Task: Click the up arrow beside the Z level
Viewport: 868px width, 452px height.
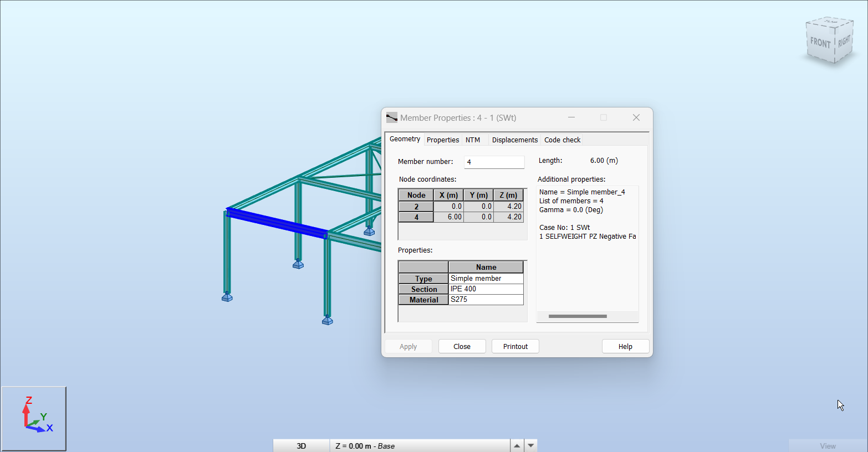Action: 517,446
